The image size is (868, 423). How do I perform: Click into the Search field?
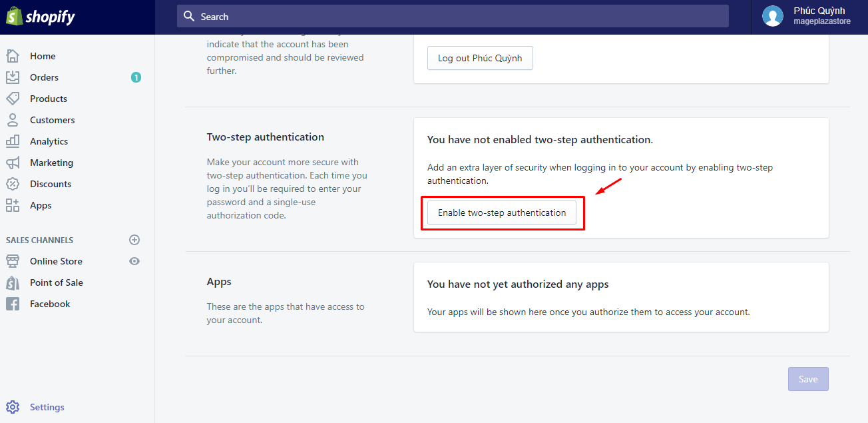coord(453,16)
